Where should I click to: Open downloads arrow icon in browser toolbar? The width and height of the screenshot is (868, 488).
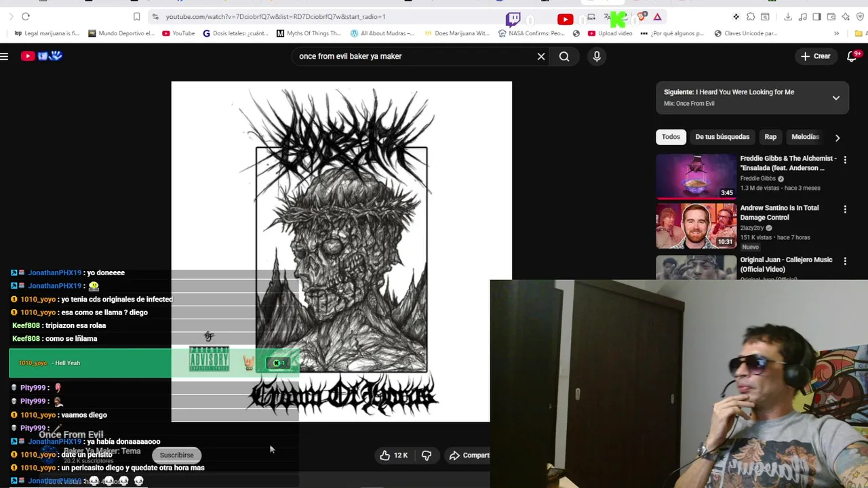pyautogui.click(x=788, y=16)
